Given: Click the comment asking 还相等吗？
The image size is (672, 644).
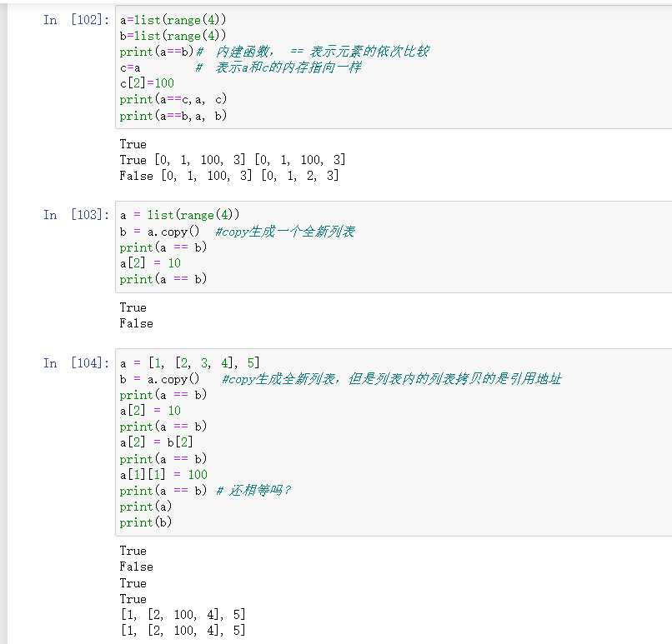Looking at the screenshot, I should point(254,491).
